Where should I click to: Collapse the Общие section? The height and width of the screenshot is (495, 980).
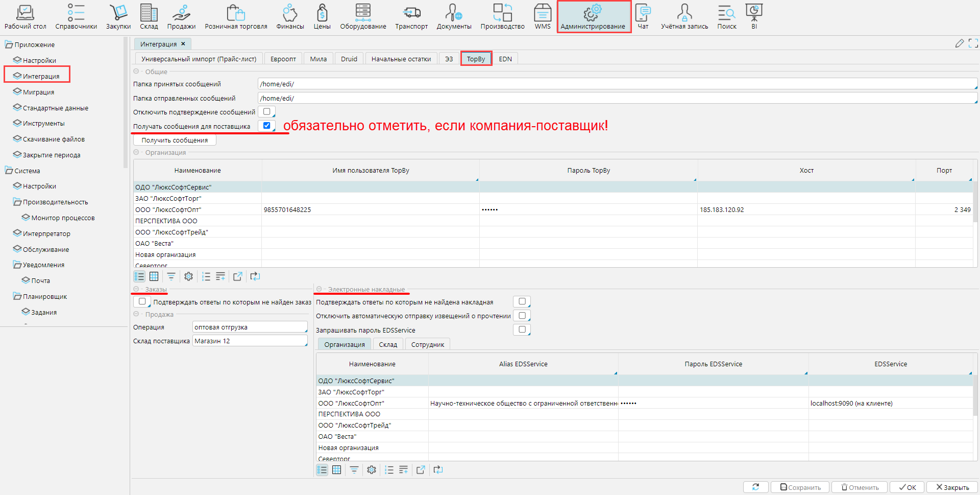point(136,72)
